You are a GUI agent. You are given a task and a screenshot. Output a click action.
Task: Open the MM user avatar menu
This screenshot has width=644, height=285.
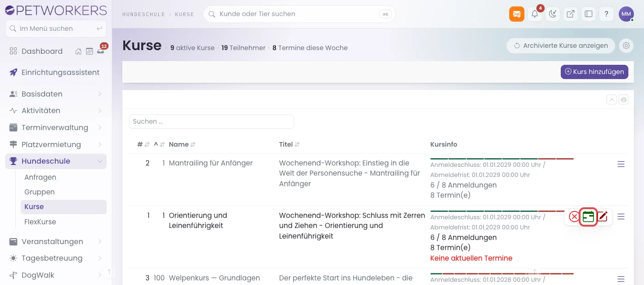tap(626, 14)
